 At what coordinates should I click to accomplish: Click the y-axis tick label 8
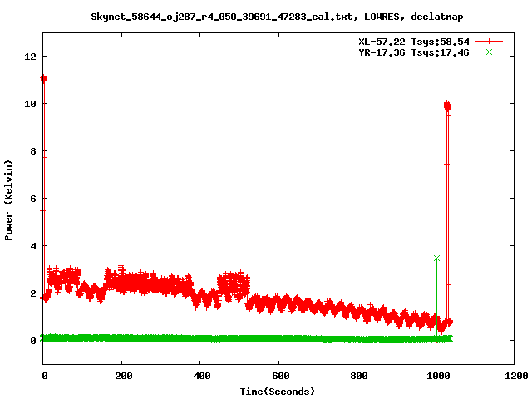(x=33, y=151)
